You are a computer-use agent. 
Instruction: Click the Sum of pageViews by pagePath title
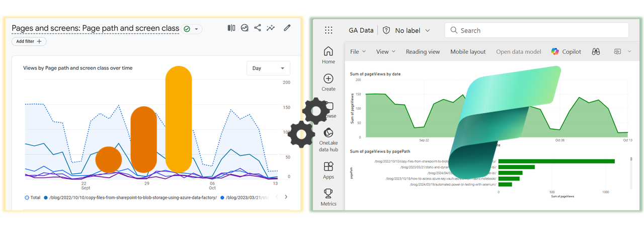[x=380, y=151]
